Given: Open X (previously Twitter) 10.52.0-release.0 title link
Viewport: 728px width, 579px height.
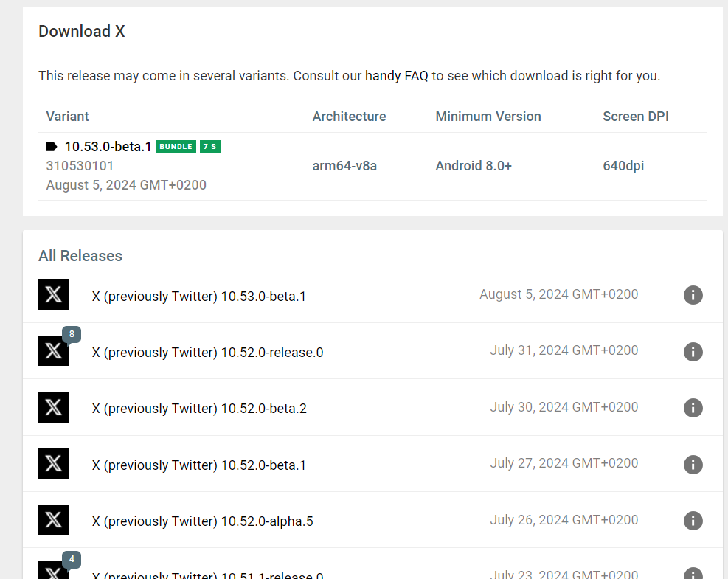Looking at the screenshot, I should point(207,353).
